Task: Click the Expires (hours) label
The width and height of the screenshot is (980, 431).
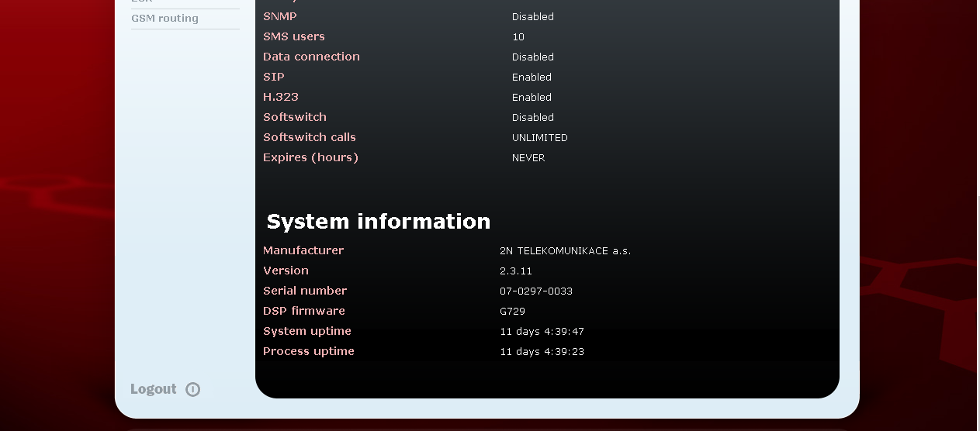Action: point(310,157)
